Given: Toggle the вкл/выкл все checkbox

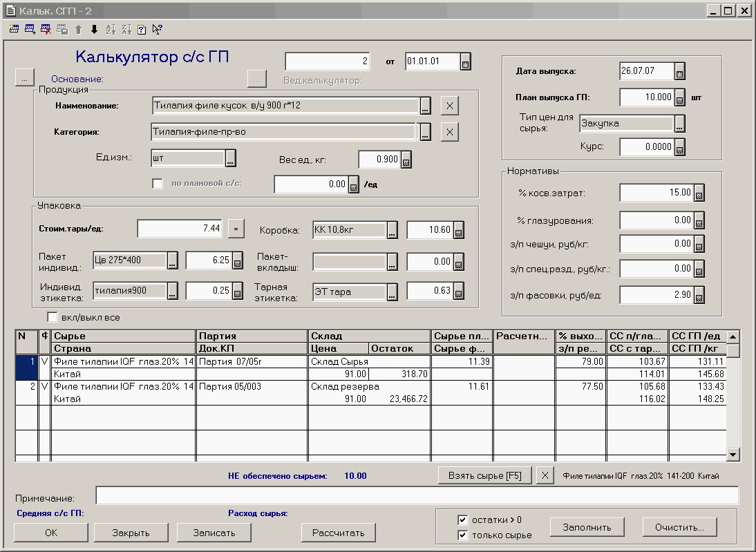Looking at the screenshot, I should (53, 317).
